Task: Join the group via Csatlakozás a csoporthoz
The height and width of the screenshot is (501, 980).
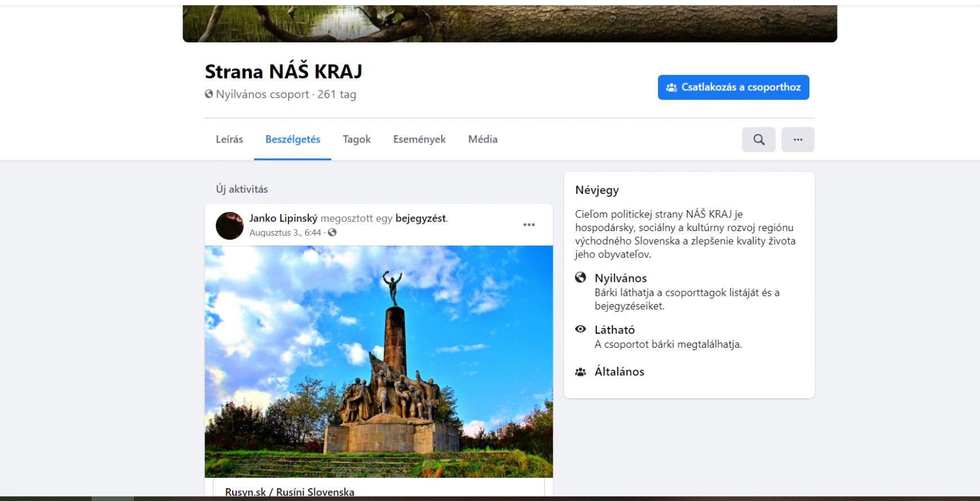Action: [733, 87]
